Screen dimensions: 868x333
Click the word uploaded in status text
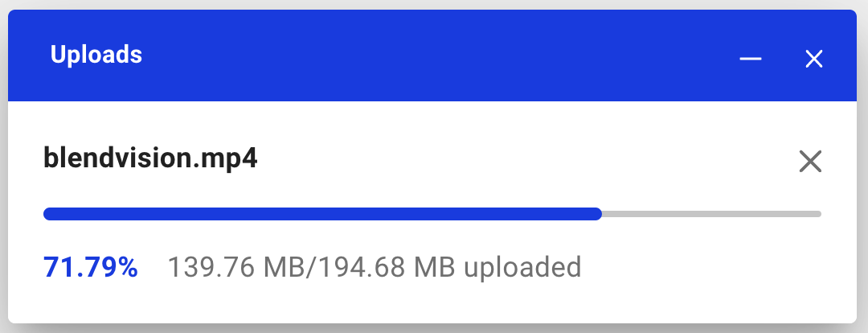pyautogui.click(x=522, y=267)
